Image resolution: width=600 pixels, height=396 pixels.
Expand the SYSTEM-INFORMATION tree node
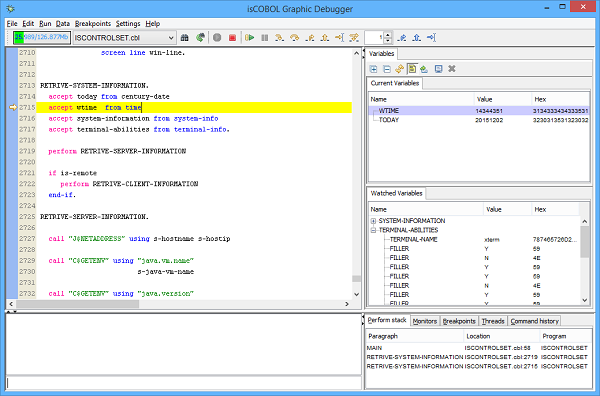373,221
